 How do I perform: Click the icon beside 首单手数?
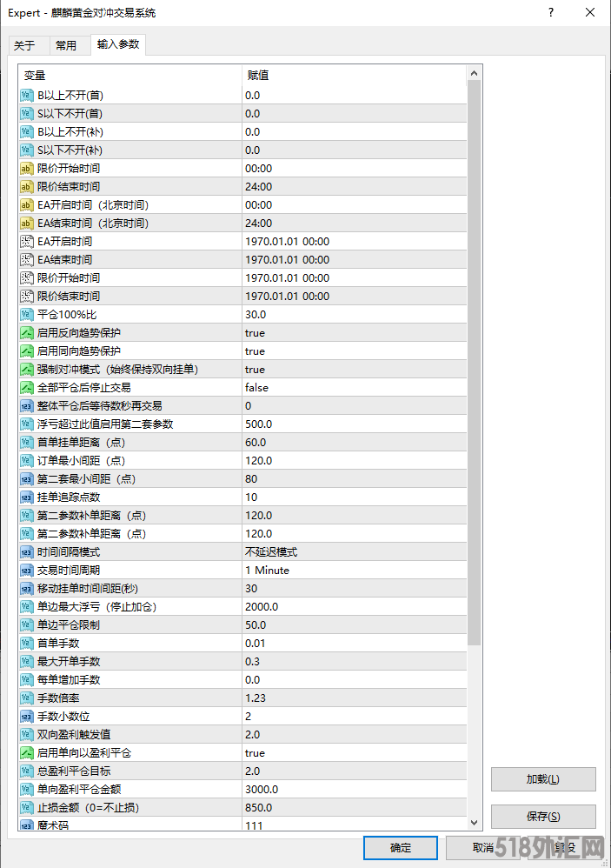tap(27, 644)
